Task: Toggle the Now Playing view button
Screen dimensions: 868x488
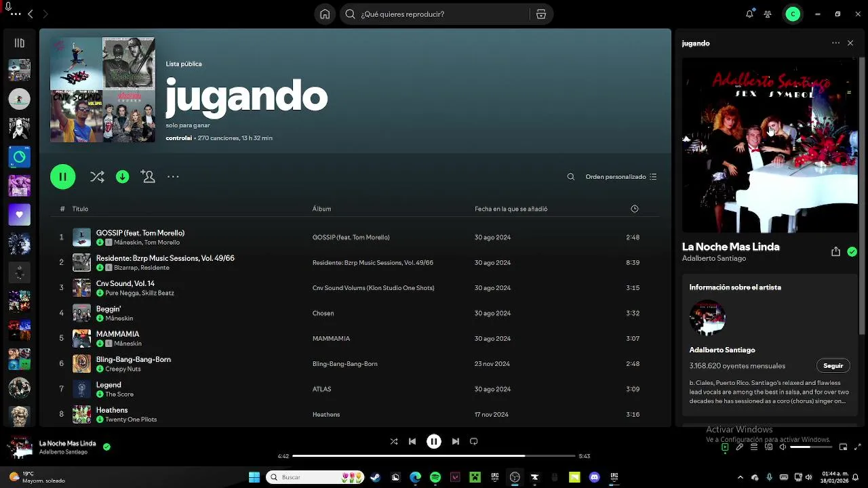Action: pyautogui.click(x=725, y=447)
